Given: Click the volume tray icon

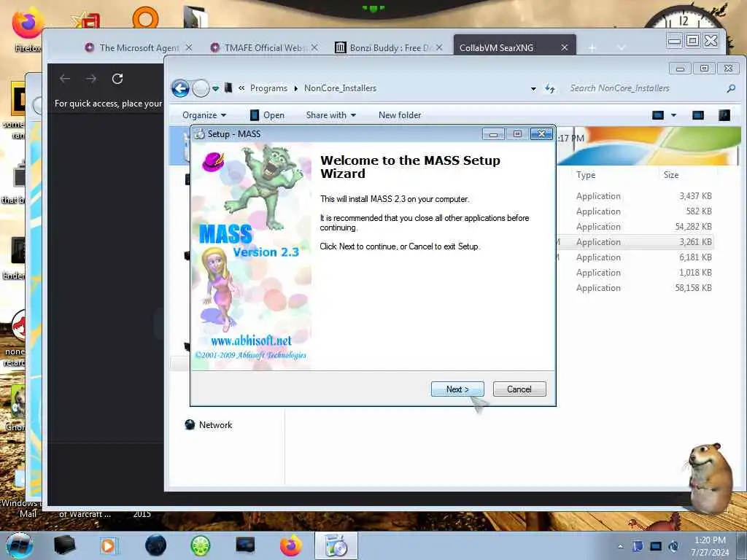Looking at the screenshot, I should [673, 546].
